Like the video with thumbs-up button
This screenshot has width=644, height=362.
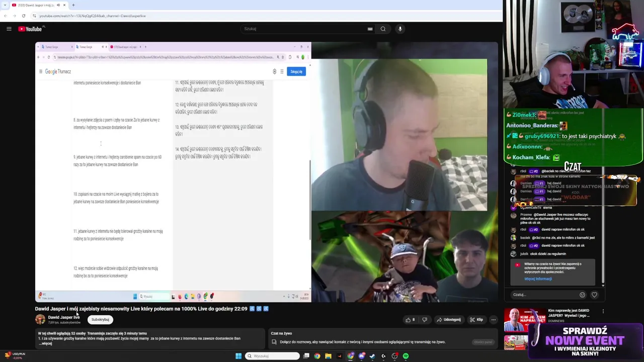pos(410,320)
